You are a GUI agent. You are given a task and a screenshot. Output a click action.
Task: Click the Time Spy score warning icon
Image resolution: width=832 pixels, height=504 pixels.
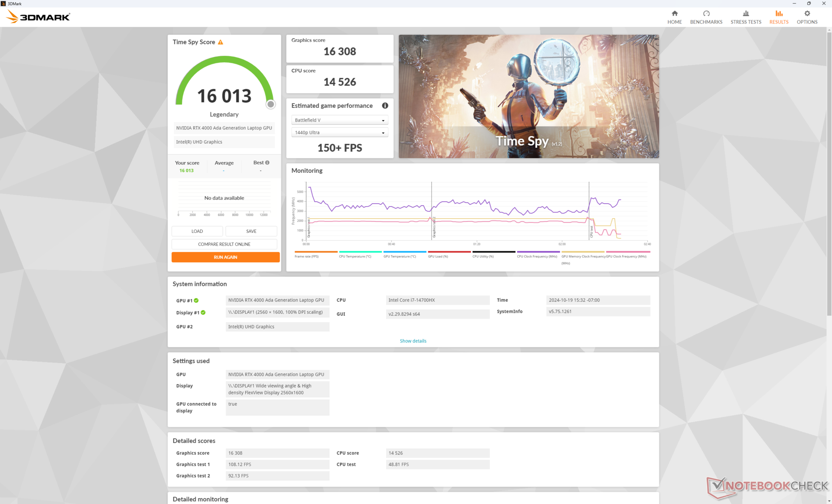click(221, 42)
